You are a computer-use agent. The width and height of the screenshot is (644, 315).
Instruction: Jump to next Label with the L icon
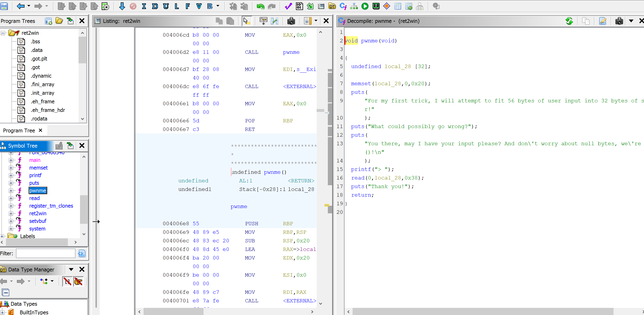pos(177,6)
